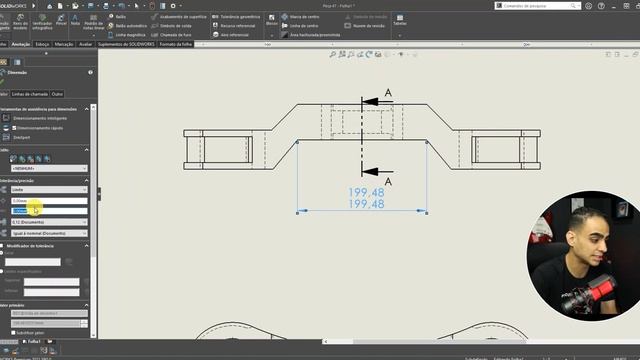Click the Folha1 sheet tab
640x360 pixels.
point(32,342)
